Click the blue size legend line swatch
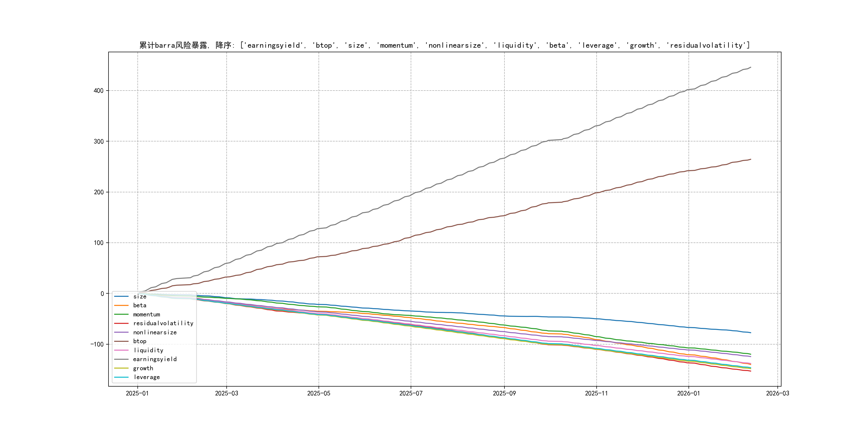 [x=121, y=297]
